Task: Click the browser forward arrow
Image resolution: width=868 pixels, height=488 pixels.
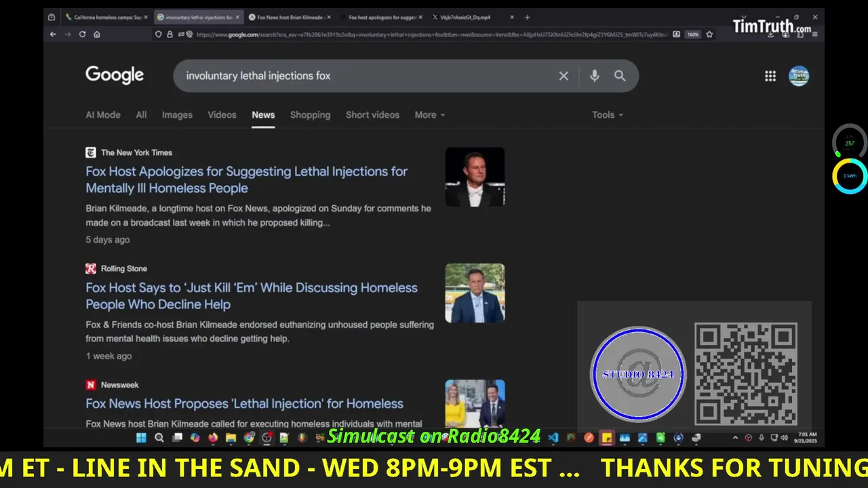Action: [67, 35]
